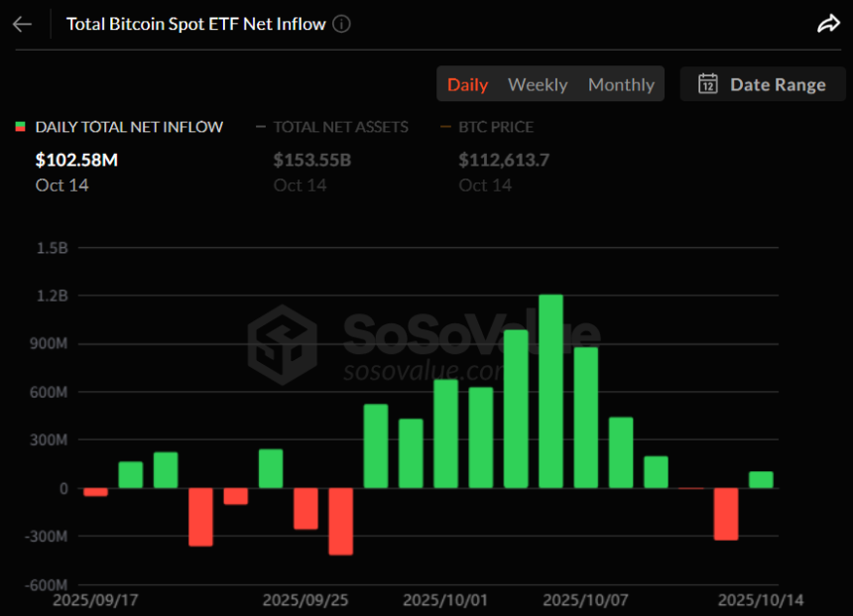Switch to the Monthly view
The width and height of the screenshot is (853, 616).
[621, 84]
